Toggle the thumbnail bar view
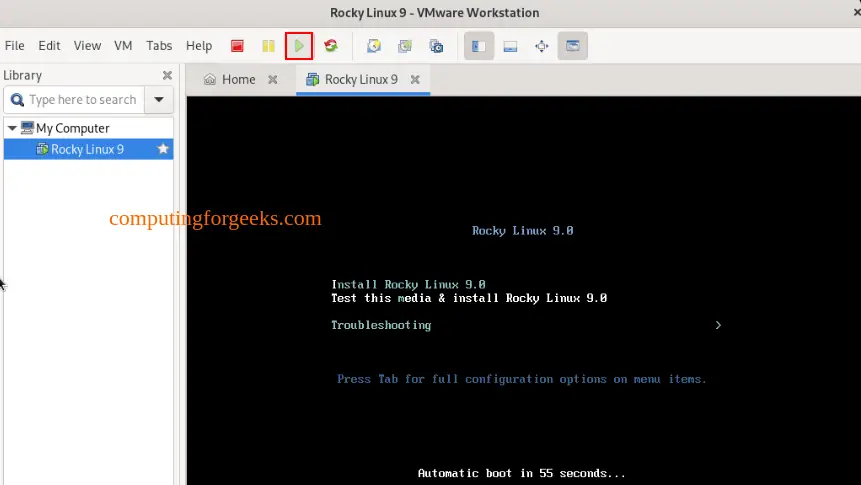861x485 pixels. click(x=510, y=46)
